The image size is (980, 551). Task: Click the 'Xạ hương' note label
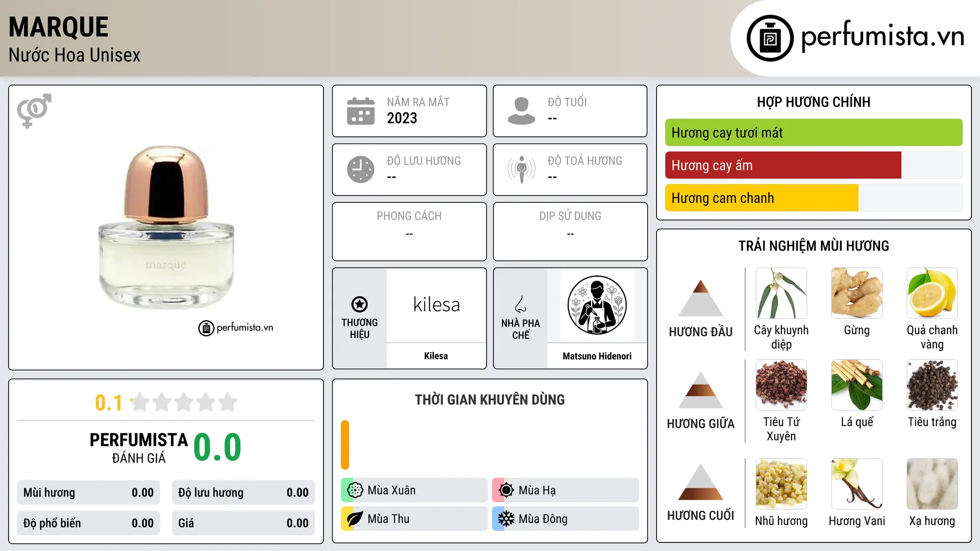point(932,521)
